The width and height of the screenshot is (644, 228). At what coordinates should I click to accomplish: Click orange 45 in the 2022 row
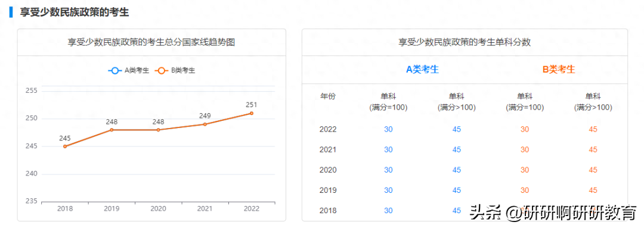pos(593,129)
